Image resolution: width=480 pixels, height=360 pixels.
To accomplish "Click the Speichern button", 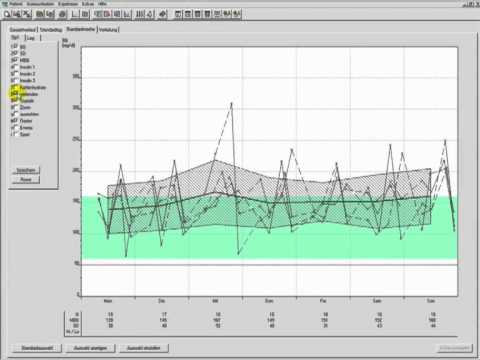I will 26,170.
